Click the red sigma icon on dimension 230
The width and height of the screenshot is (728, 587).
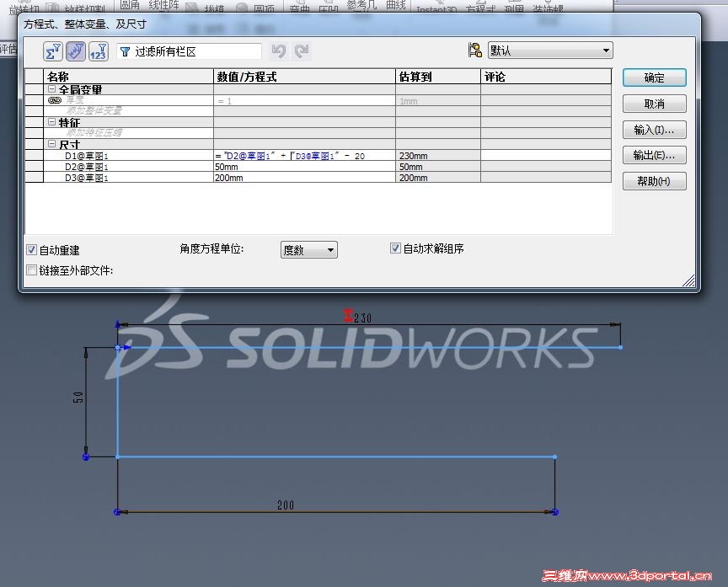pyautogui.click(x=348, y=316)
